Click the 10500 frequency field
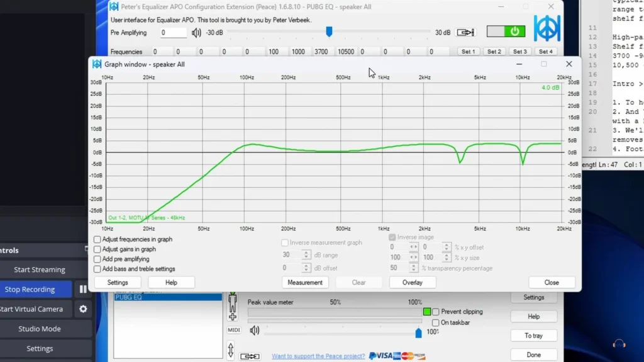Viewport: 644px width, 362px height. 346,52
